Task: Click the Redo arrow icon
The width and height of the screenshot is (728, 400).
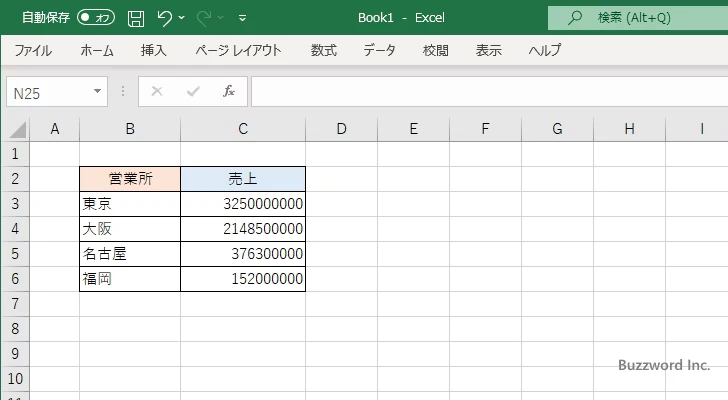Action: coord(204,18)
